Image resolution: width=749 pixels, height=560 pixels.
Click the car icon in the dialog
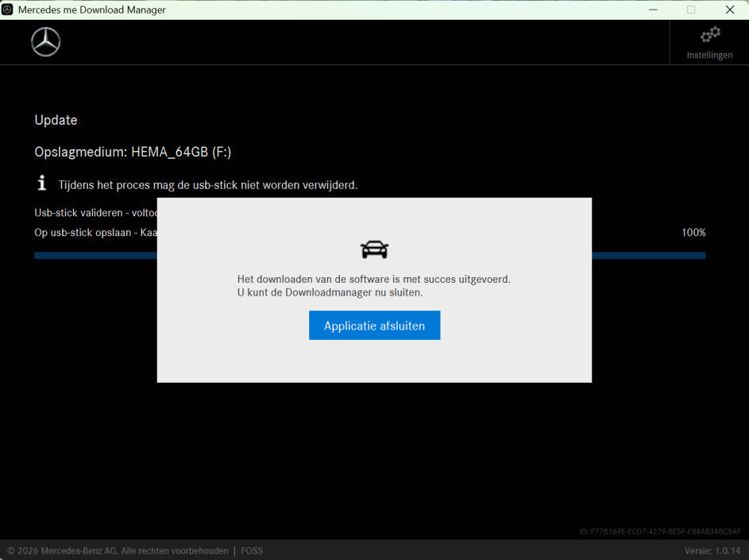coord(375,249)
